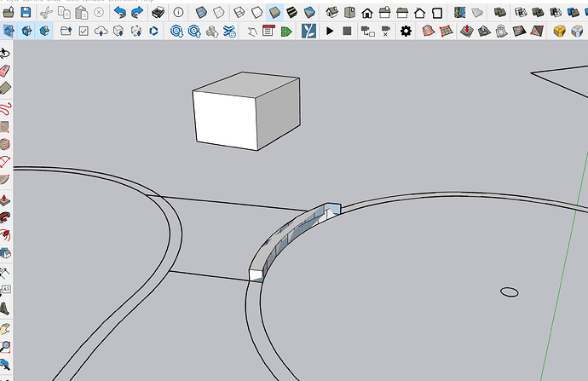Image resolution: width=588 pixels, height=381 pixels.
Task: Click the Cut scissors icon
Action: coord(47,13)
